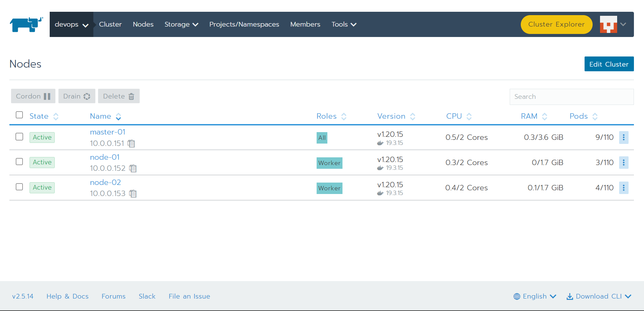
Task: Open the Slack footer link
Action: [147, 296]
